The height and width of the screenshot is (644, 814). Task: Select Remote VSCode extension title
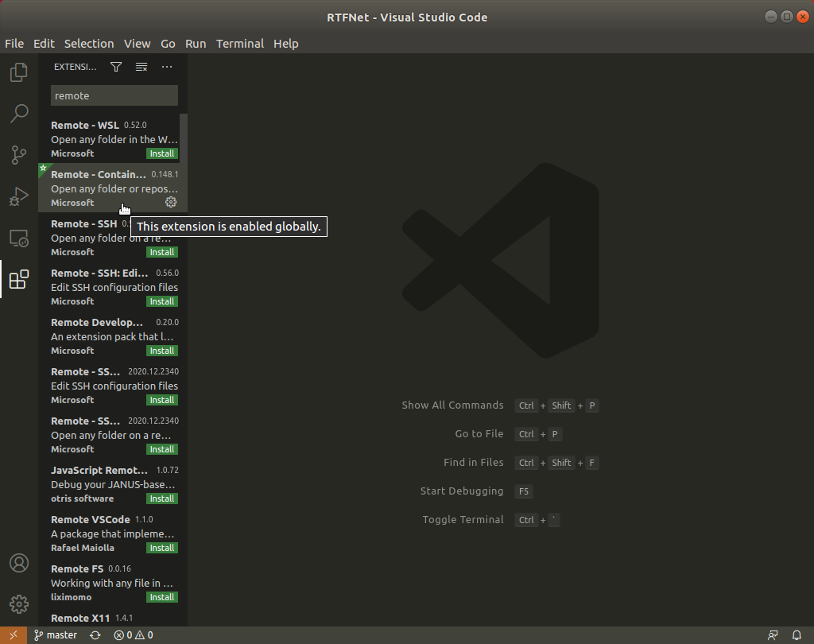coord(91,520)
